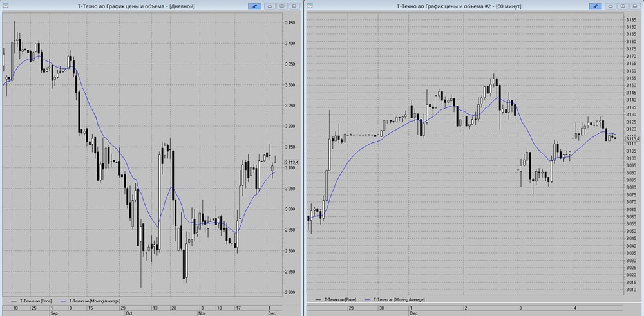Click the 3 010 price axis label
Viewport: 644px width, 316px height.
[631, 290]
